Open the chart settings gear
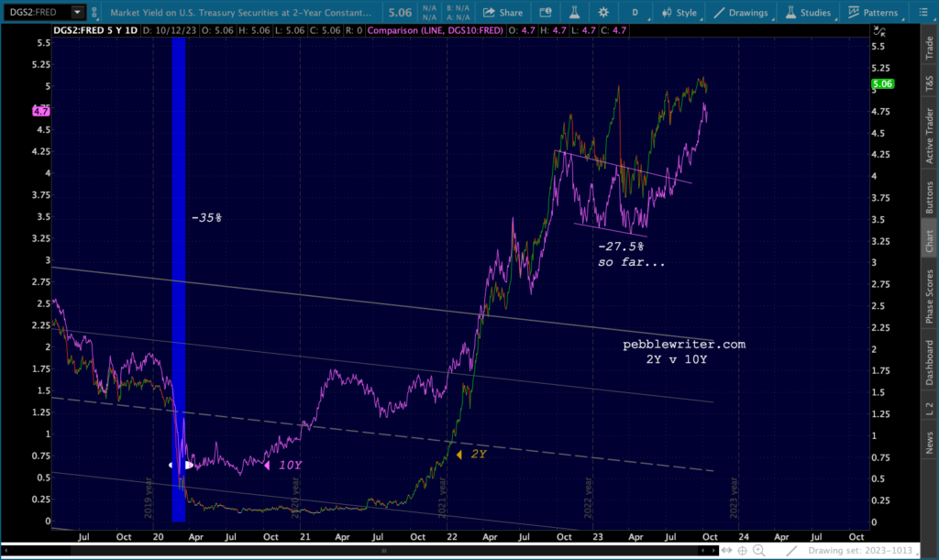Image resolution: width=939 pixels, height=560 pixels. (603, 13)
